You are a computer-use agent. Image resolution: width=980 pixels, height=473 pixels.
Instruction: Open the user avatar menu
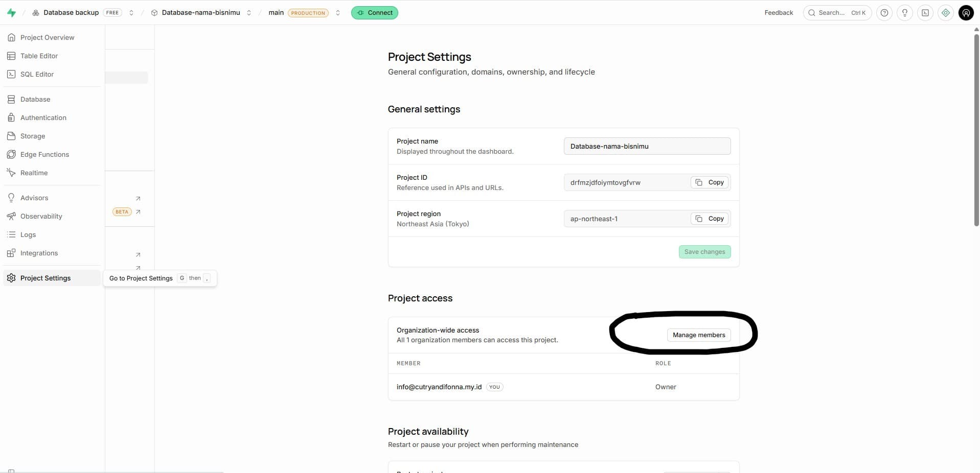(x=966, y=13)
